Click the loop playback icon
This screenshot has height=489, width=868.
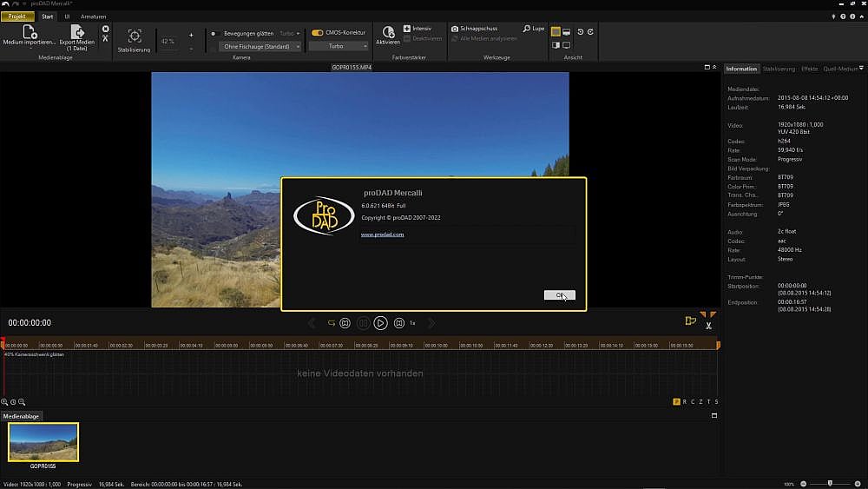pos(331,323)
